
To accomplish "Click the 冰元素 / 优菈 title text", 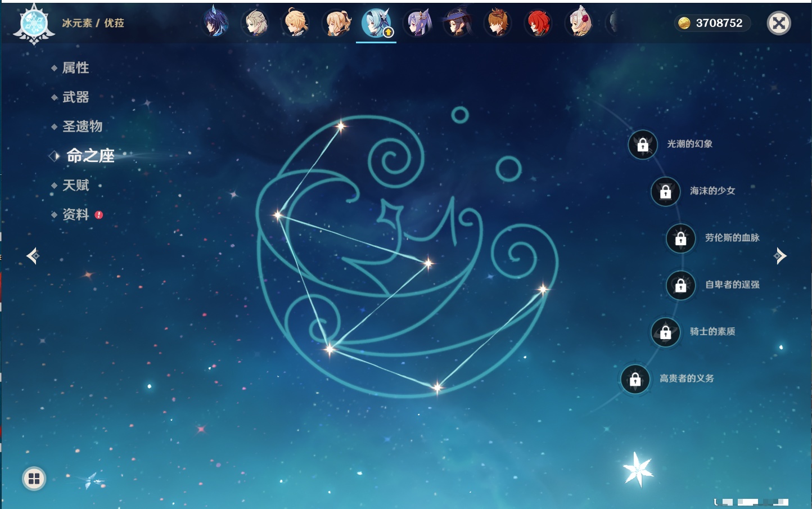I will [93, 23].
